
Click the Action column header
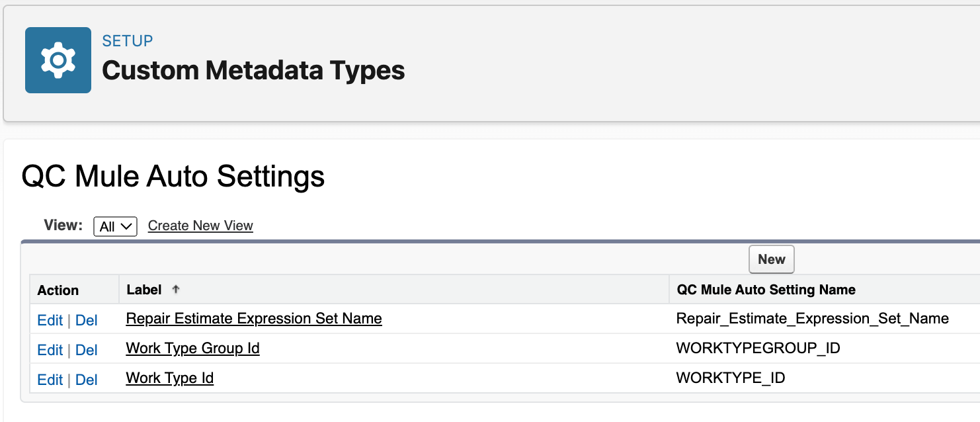click(x=58, y=290)
